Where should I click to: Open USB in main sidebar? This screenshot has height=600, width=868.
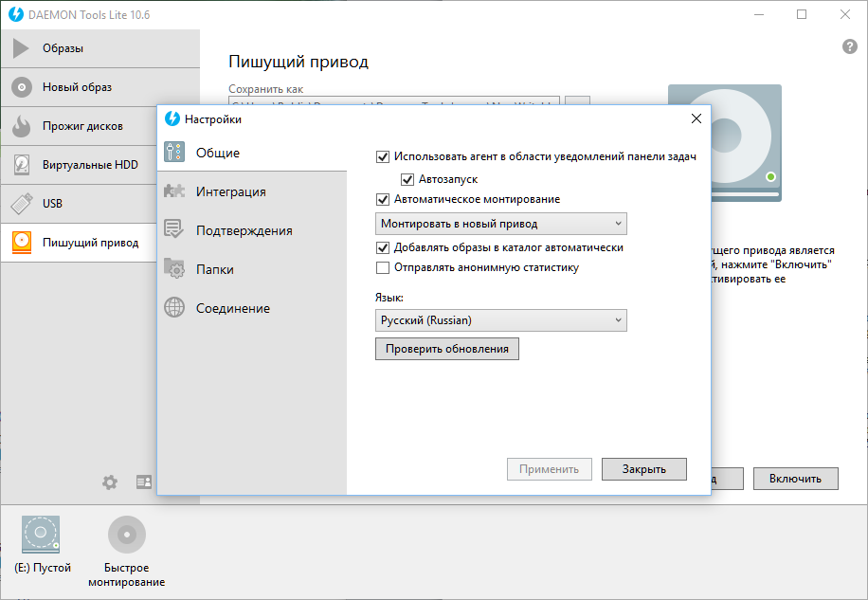coord(80,204)
